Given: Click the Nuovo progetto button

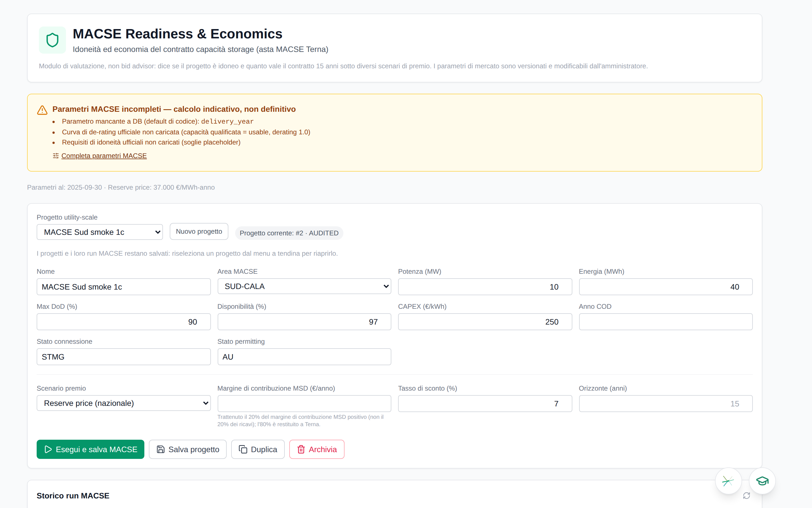Looking at the screenshot, I should point(199,231).
